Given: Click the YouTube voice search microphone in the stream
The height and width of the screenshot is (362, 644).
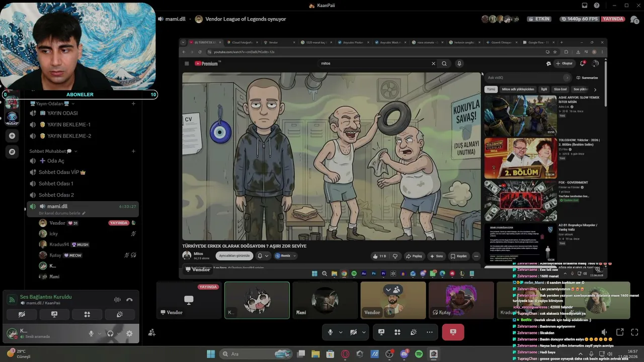Looking at the screenshot, I should coord(459,63).
